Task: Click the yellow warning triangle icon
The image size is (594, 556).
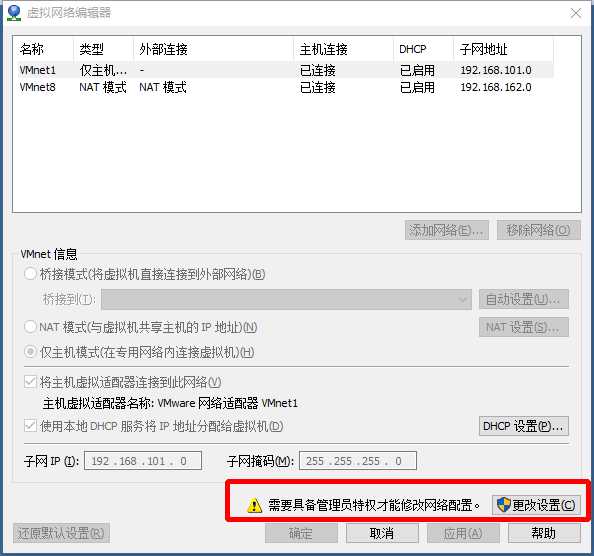Action: tap(254, 505)
